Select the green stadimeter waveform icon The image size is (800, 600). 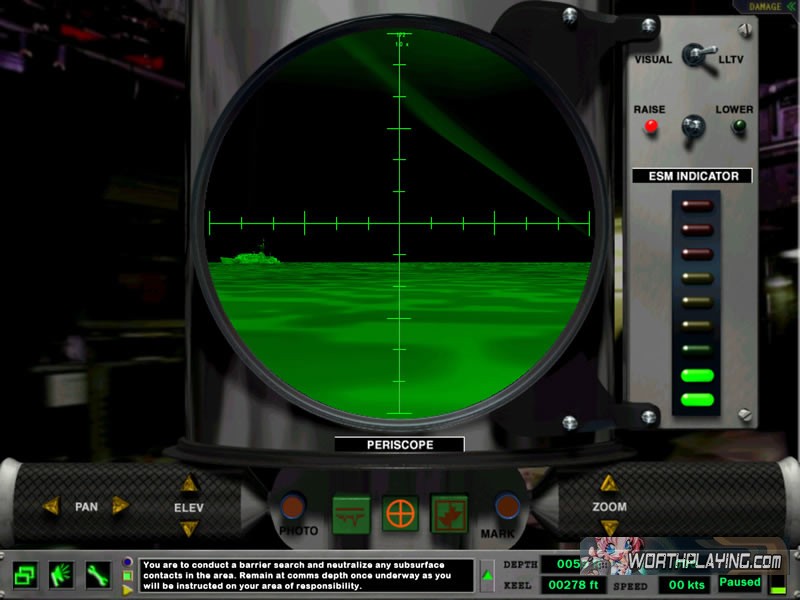[351, 513]
